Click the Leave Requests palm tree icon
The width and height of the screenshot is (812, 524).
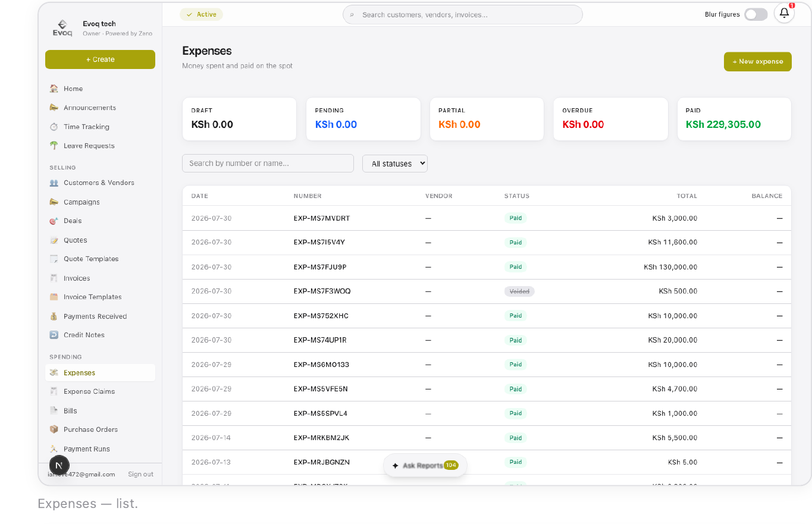[x=54, y=146]
